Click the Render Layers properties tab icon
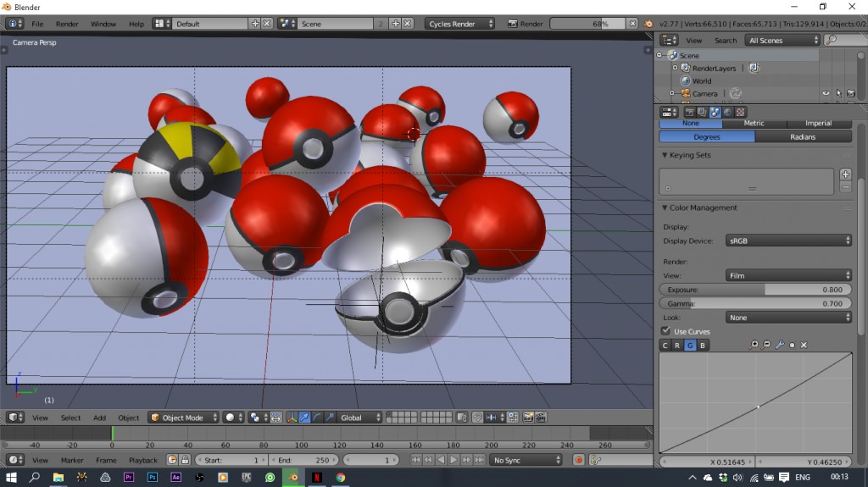This screenshot has height=487, width=868. (x=703, y=112)
